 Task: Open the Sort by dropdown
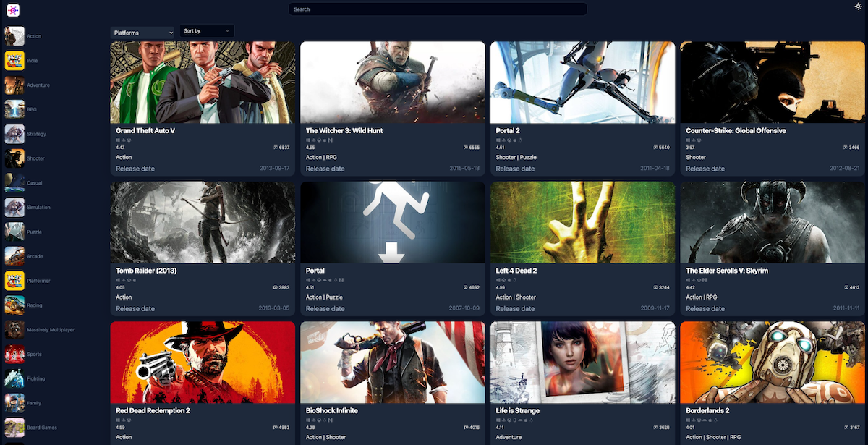[x=207, y=31]
